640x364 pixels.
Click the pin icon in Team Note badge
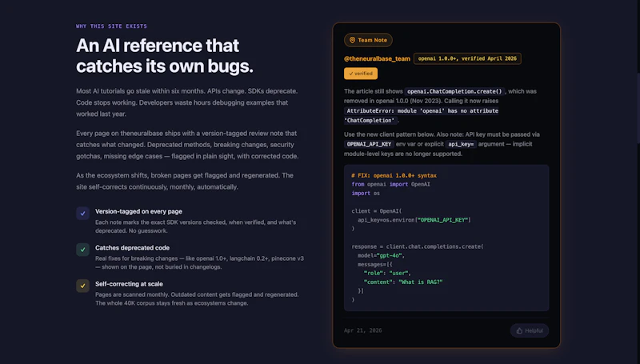tap(352, 40)
